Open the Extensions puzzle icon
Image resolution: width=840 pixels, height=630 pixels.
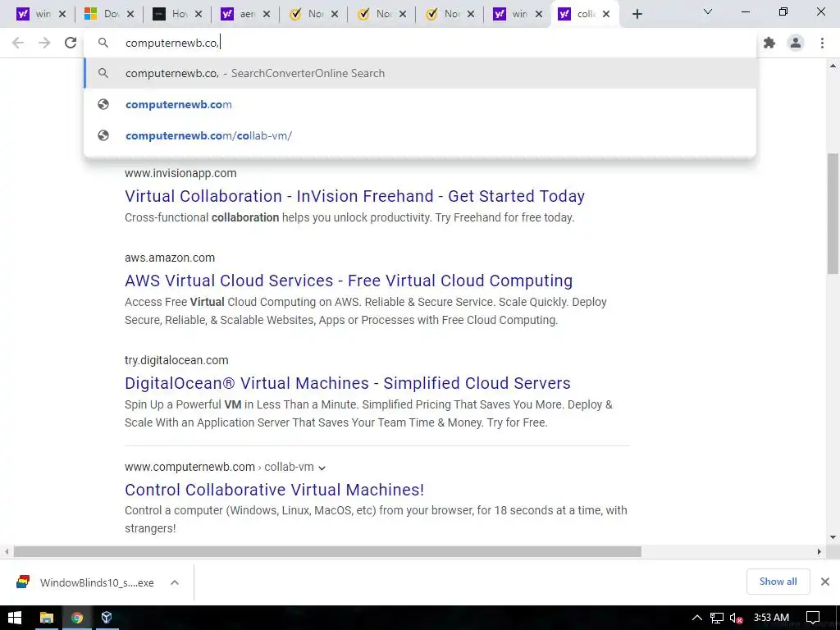pyautogui.click(x=769, y=43)
